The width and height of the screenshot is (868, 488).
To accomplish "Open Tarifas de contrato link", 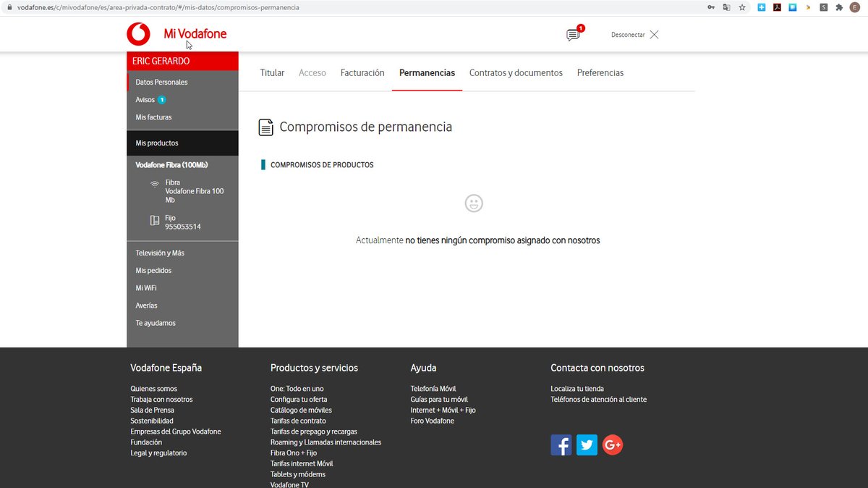I will coord(298,421).
